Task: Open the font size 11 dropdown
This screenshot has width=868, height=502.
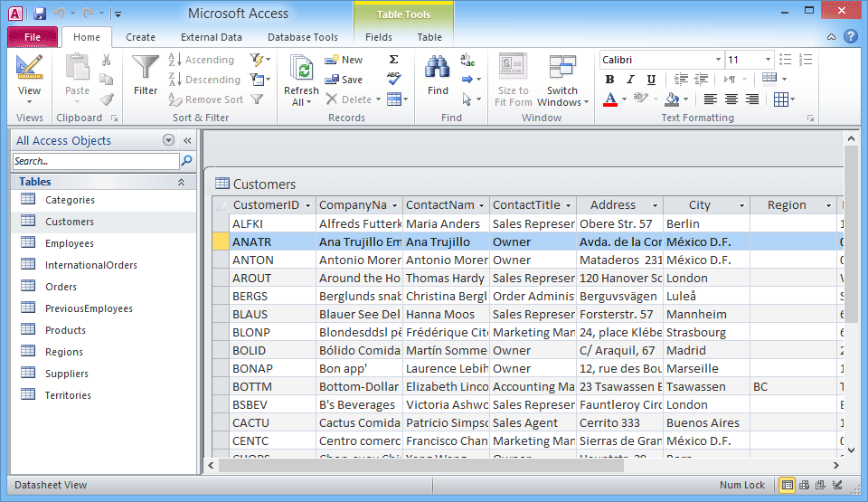Action: coord(768,60)
